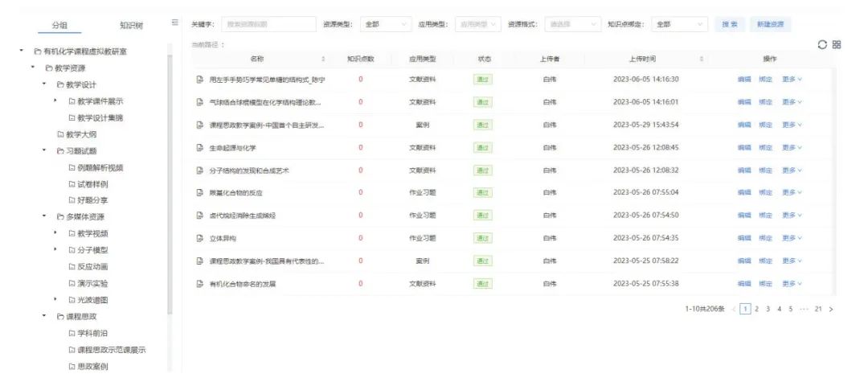Image resolution: width=868 pixels, height=378 pixels.
Task: Collapse the sidebar using the hamburger icon
Action: pos(175,23)
